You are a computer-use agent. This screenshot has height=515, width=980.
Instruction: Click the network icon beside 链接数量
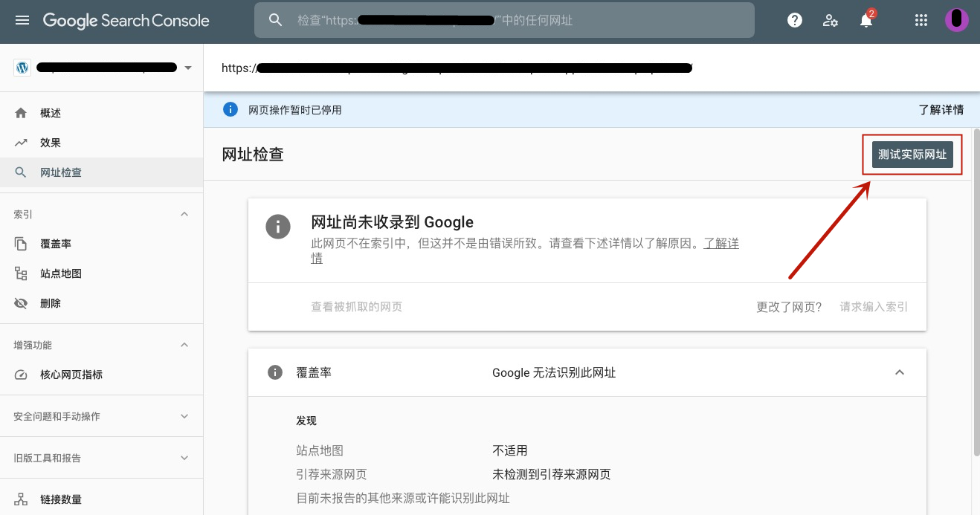pyautogui.click(x=21, y=499)
